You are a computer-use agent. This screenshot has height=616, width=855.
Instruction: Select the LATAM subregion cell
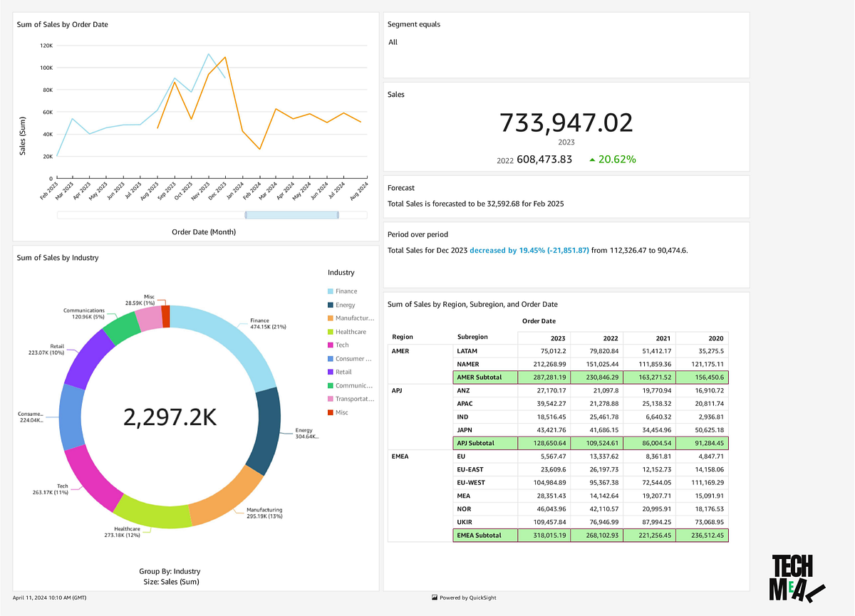467,350
